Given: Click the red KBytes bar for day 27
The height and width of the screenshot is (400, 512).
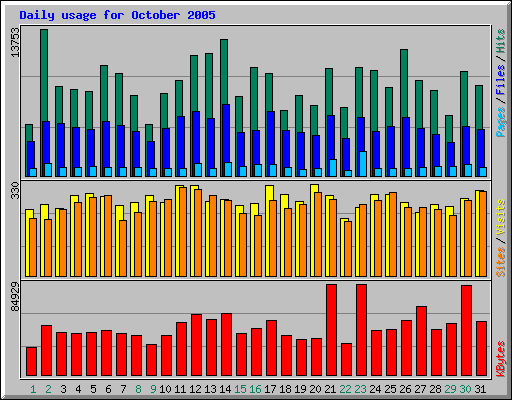Looking at the screenshot, I should [x=421, y=341].
